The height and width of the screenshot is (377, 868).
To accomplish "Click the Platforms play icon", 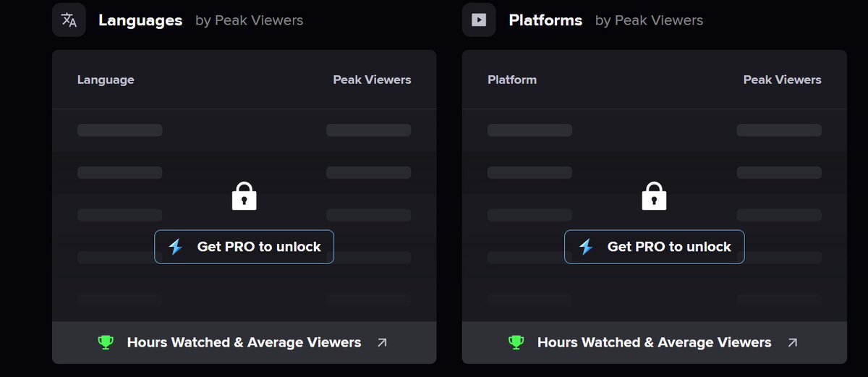I will point(479,20).
